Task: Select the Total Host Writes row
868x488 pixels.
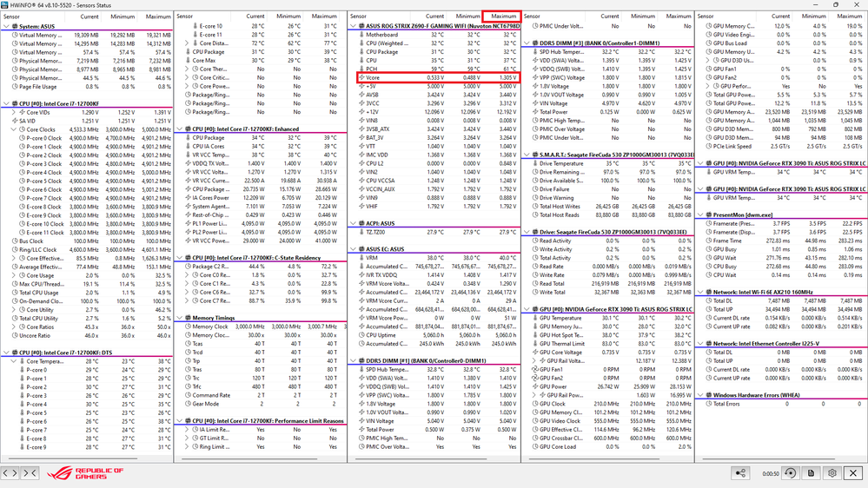Action: (x=608, y=207)
